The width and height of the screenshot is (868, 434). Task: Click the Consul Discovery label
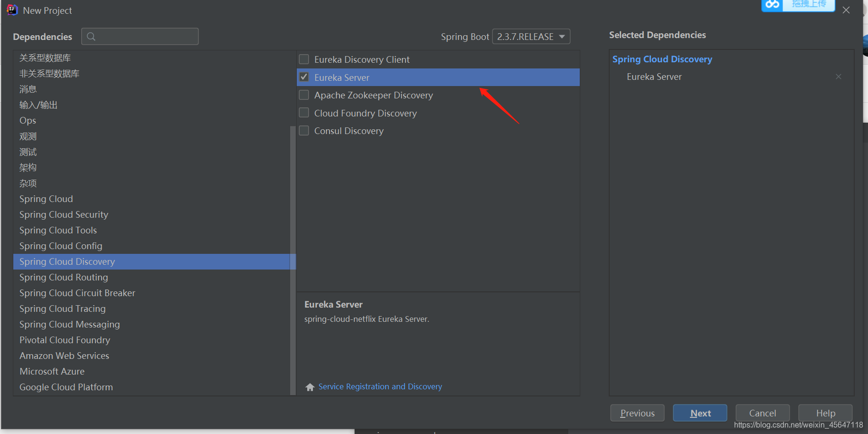coord(349,131)
